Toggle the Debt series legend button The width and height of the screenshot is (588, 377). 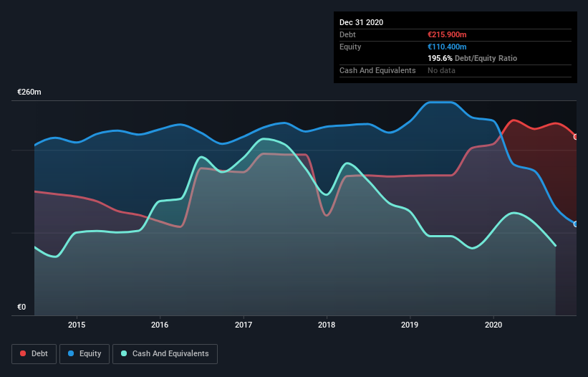34,354
